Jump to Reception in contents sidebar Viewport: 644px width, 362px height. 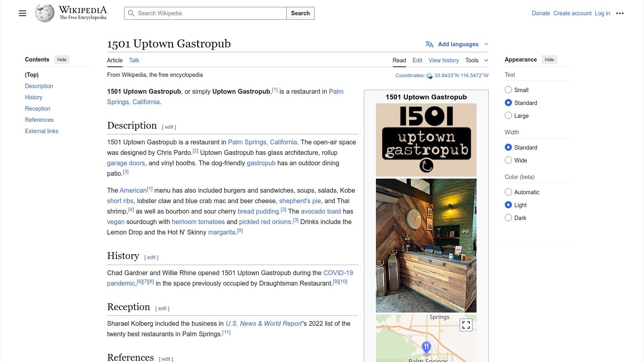(x=37, y=109)
